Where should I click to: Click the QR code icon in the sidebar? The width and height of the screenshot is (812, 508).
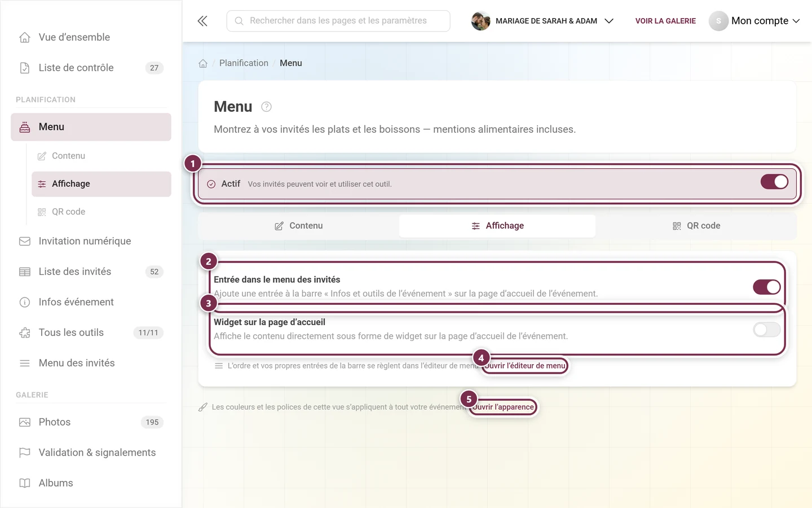[42, 212]
